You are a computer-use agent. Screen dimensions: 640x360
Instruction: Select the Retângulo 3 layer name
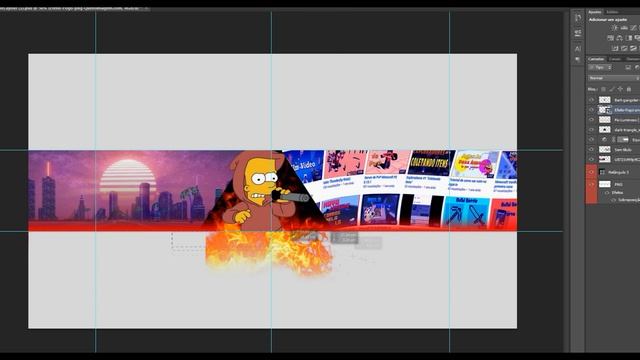pos(618,172)
